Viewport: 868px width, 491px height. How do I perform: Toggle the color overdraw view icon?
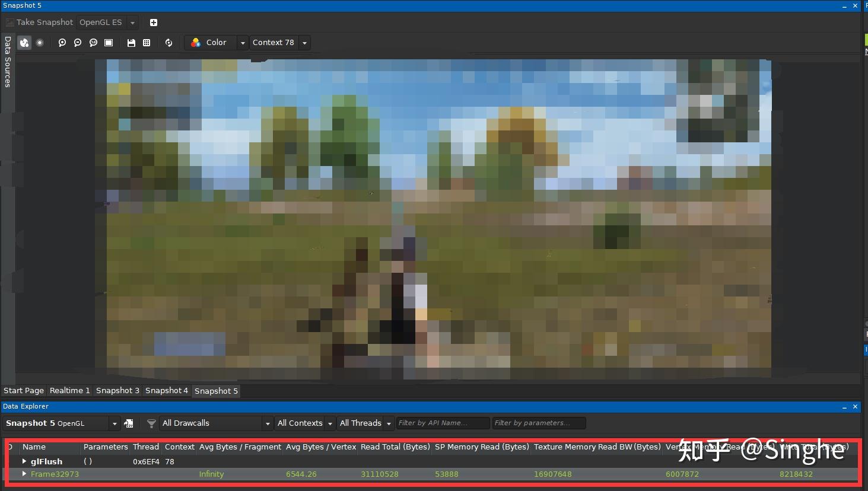(24, 43)
